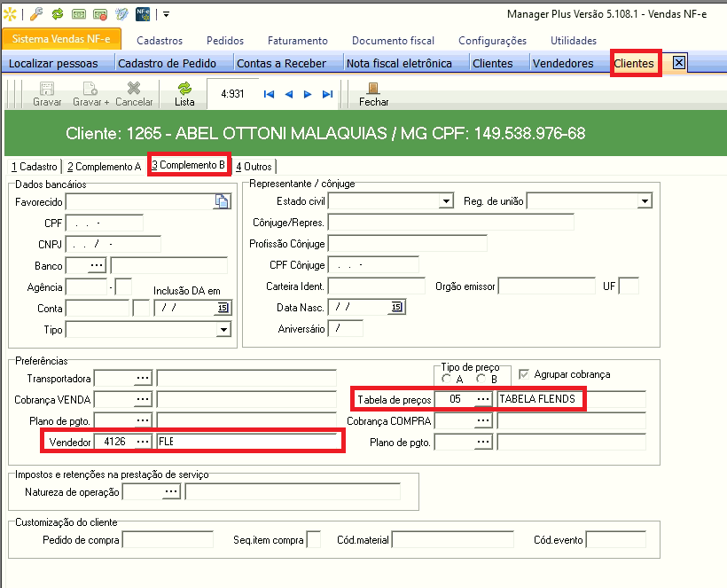The height and width of the screenshot is (588, 727).
Task: Select Tipo de preço option A
Action: (447, 379)
